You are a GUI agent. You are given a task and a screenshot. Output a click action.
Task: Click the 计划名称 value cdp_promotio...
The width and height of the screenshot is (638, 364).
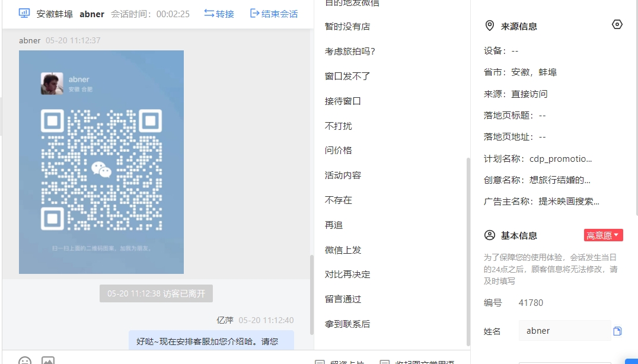(x=561, y=159)
